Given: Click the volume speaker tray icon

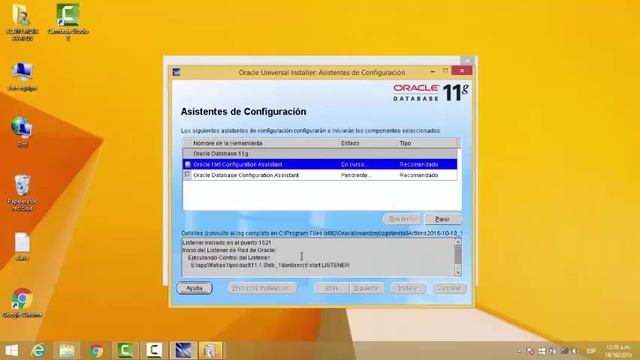Looking at the screenshot, I should point(574,351).
